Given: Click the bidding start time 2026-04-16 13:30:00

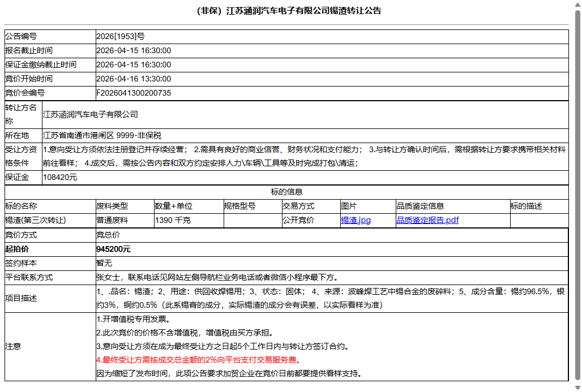Looking at the screenshot, I should (x=134, y=79).
